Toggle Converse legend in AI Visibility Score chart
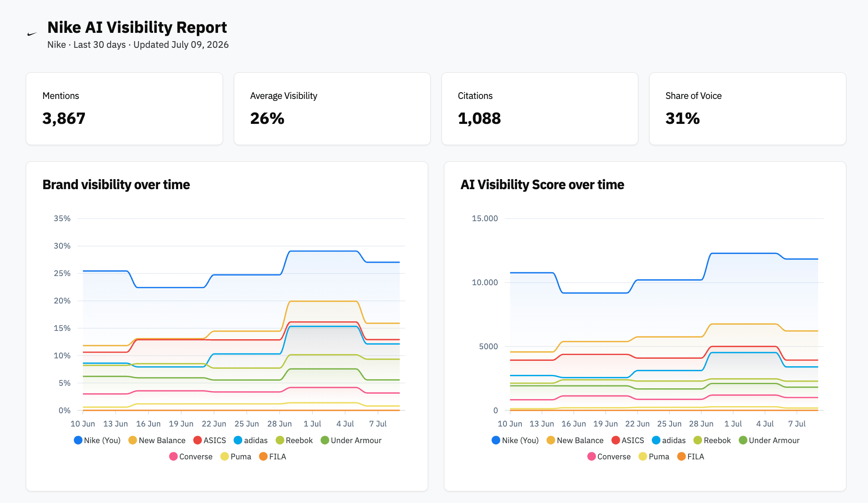The image size is (868, 503). coord(609,456)
